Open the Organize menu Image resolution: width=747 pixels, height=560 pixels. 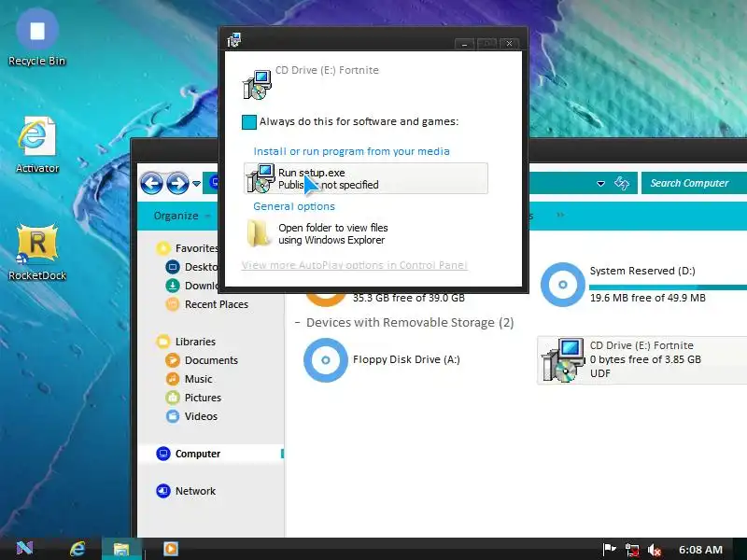pyautogui.click(x=181, y=216)
